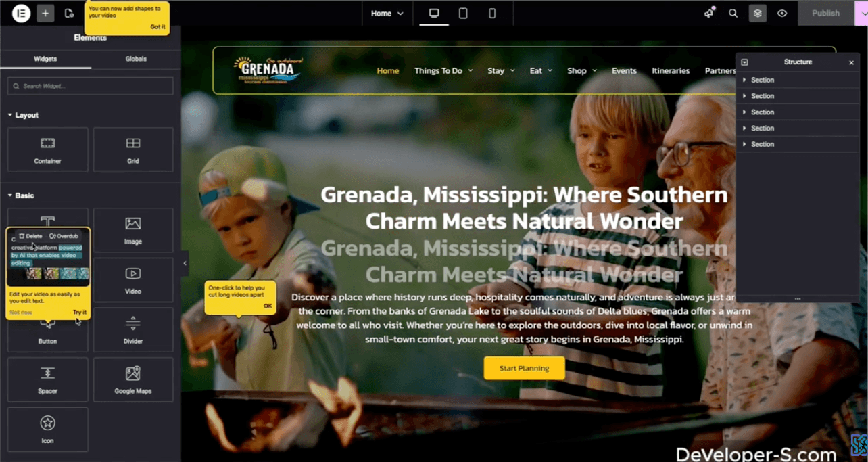The image size is (868, 462).
Task: Toggle the Structure layers icon
Action: (x=757, y=13)
